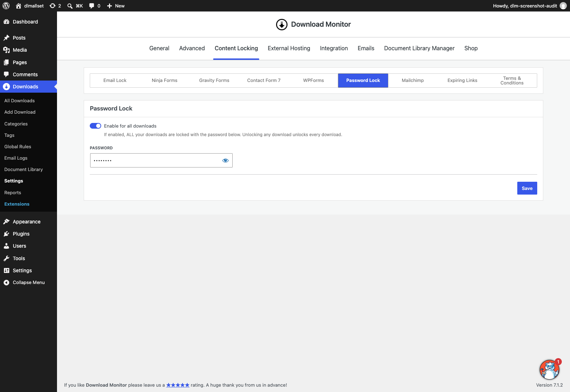The width and height of the screenshot is (570, 392).
Task: Click the Appearance brush icon
Action: pyautogui.click(x=6, y=222)
